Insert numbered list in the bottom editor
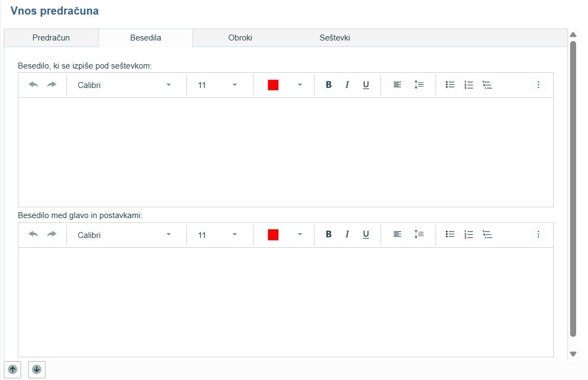 469,235
